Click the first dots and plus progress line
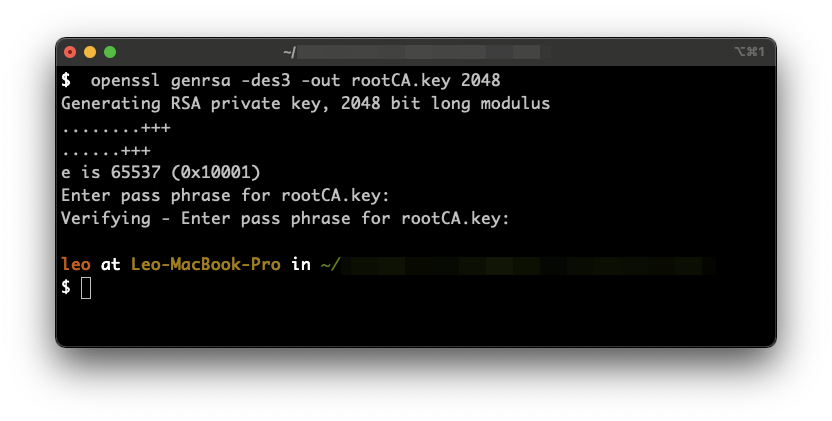 tap(116, 128)
